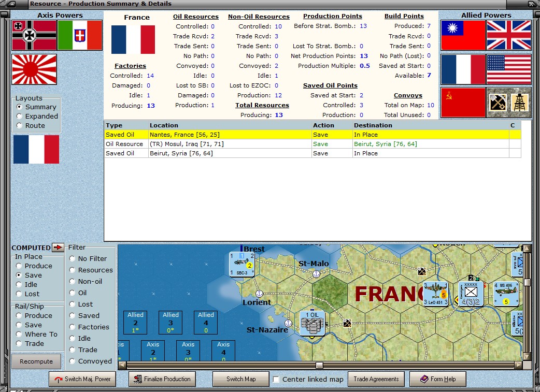540x392 pixels.
Task: Click the oil derrick icon
Action: click(520, 103)
